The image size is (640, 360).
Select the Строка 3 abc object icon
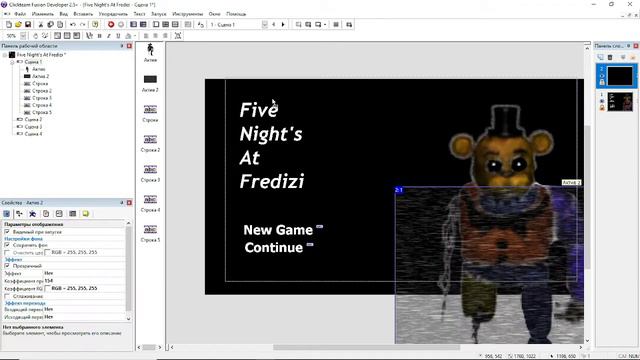pos(150,169)
